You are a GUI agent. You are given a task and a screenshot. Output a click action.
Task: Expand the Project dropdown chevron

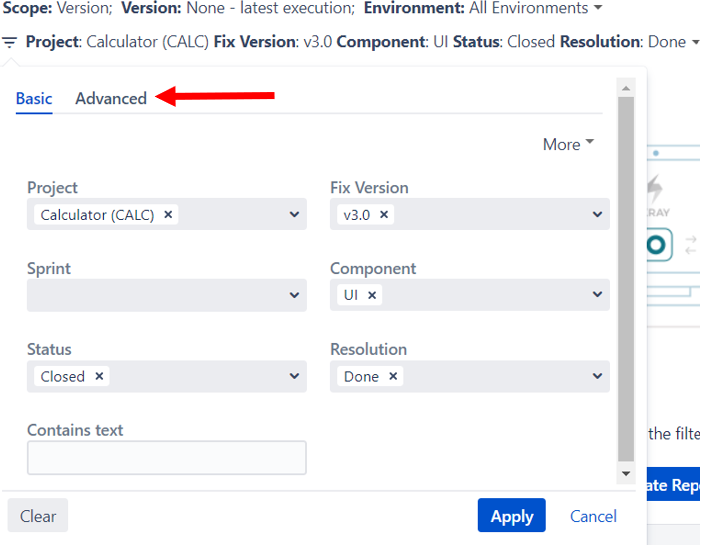click(x=295, y=214)
